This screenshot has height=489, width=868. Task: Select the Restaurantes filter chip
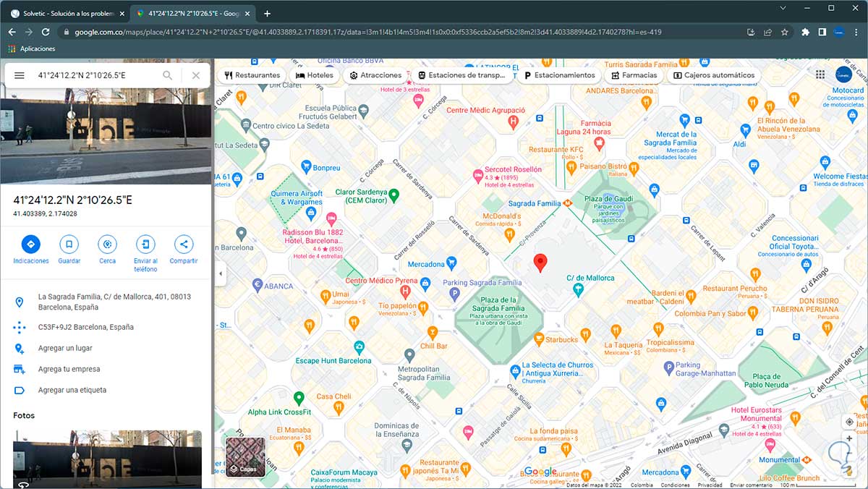point(252,75)
